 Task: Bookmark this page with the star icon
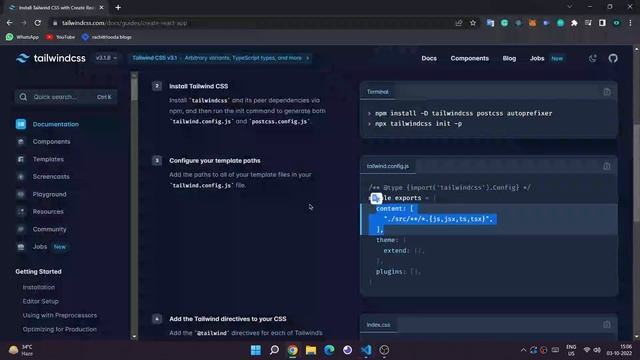pyautogui.click(x=473, y=23)
